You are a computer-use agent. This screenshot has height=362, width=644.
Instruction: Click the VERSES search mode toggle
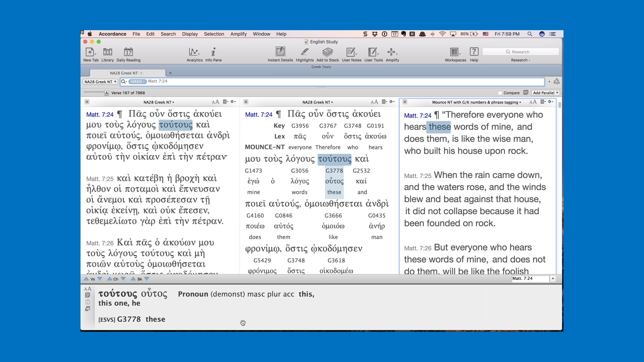(137, 81)
